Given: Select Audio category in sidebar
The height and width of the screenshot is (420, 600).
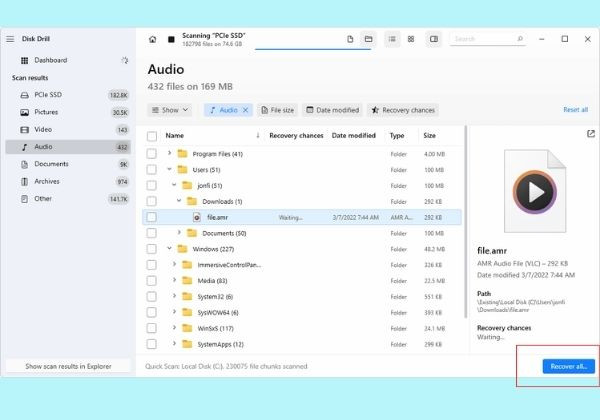Looking at the screenshot, I should click(68, 147).
